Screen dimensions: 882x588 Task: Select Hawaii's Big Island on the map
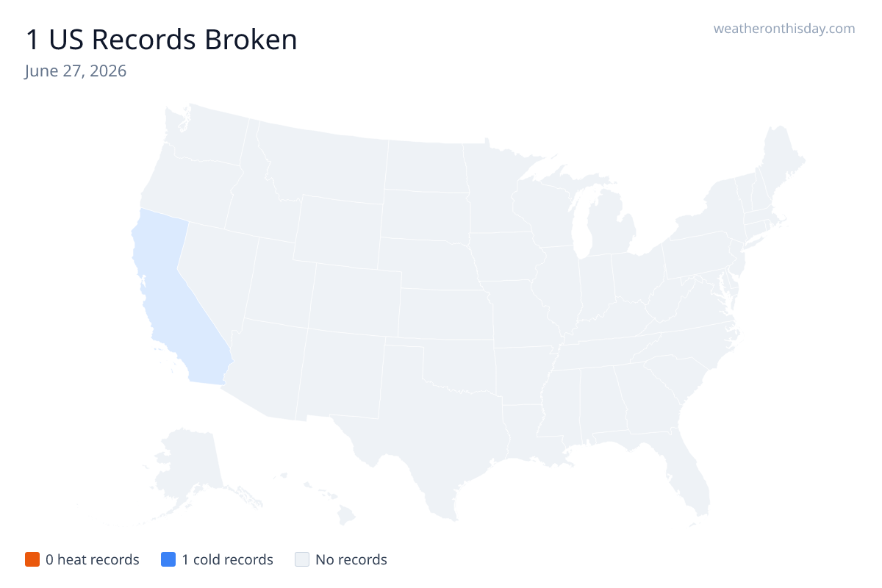pos(346,514)
